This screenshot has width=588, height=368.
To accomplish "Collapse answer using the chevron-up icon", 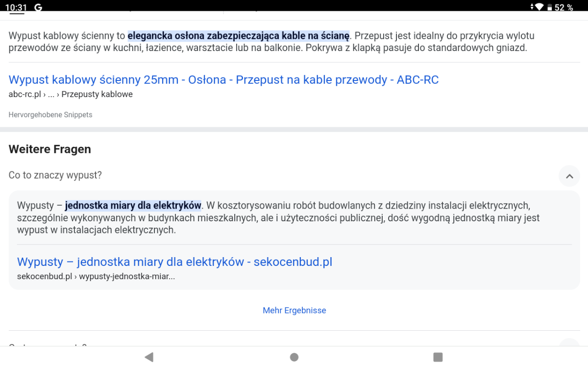I will 569,176.
